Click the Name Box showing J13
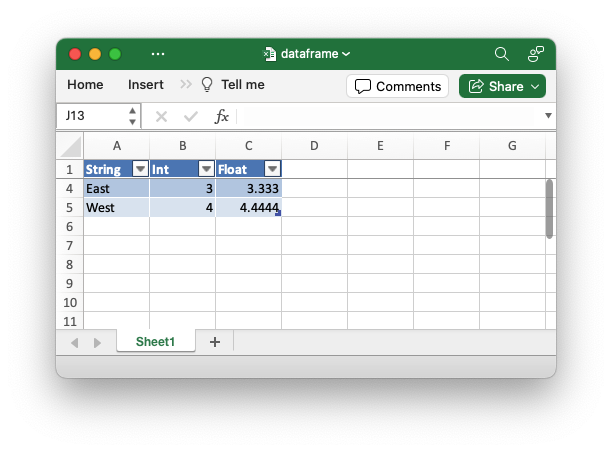This screenshot has height=452, width=612. click(92, 116)
